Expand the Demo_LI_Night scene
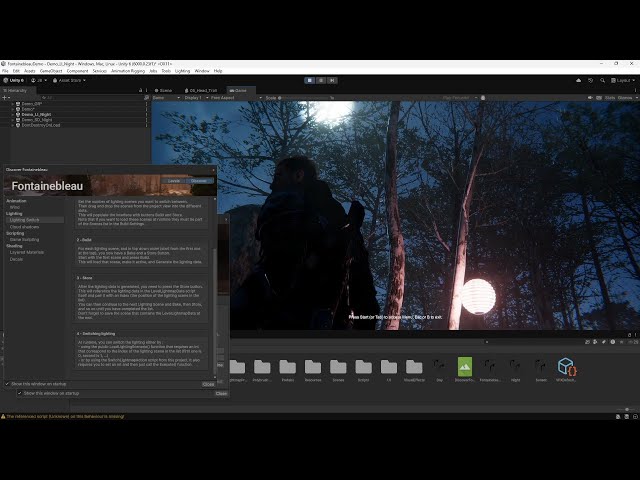640x480 pixels. pos(13,115)
